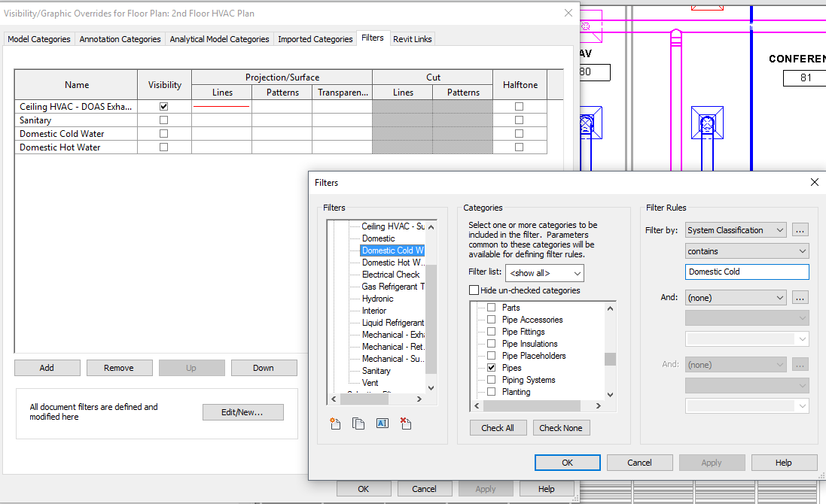Click Check All categories button

click(498, 428)
